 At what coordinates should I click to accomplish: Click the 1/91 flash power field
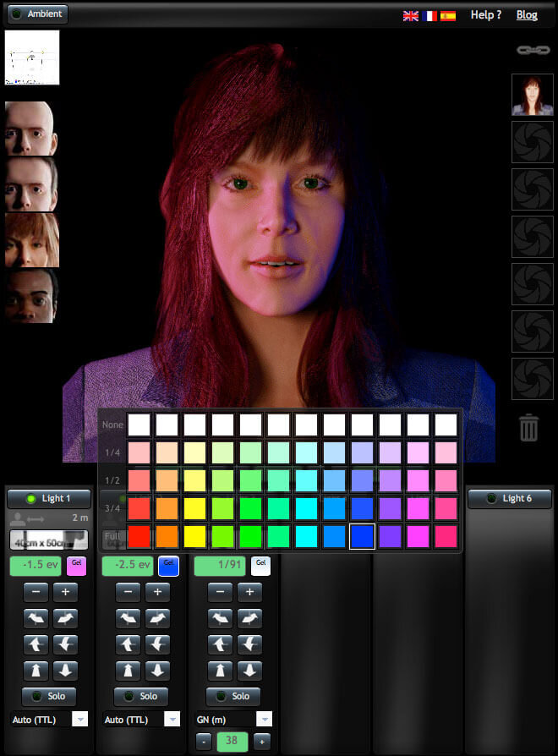click(220, 566)
